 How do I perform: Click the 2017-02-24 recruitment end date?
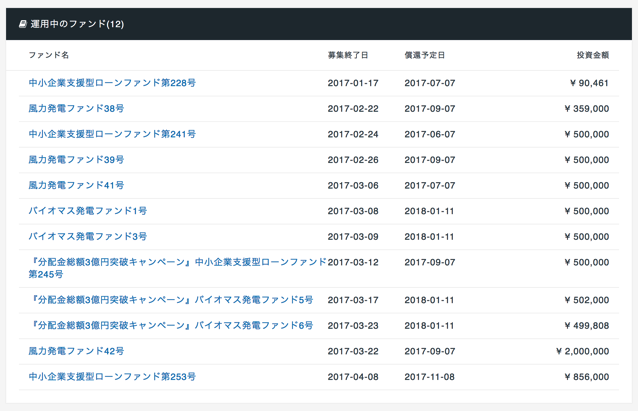pyautogui.click(x=353, y=135)
